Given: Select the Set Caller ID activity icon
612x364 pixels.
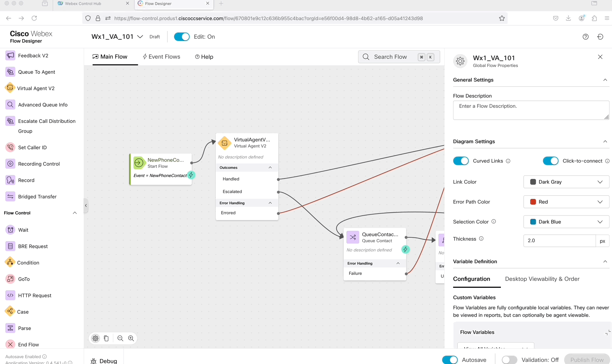Looking at the screenshot, I should (10, 147).
